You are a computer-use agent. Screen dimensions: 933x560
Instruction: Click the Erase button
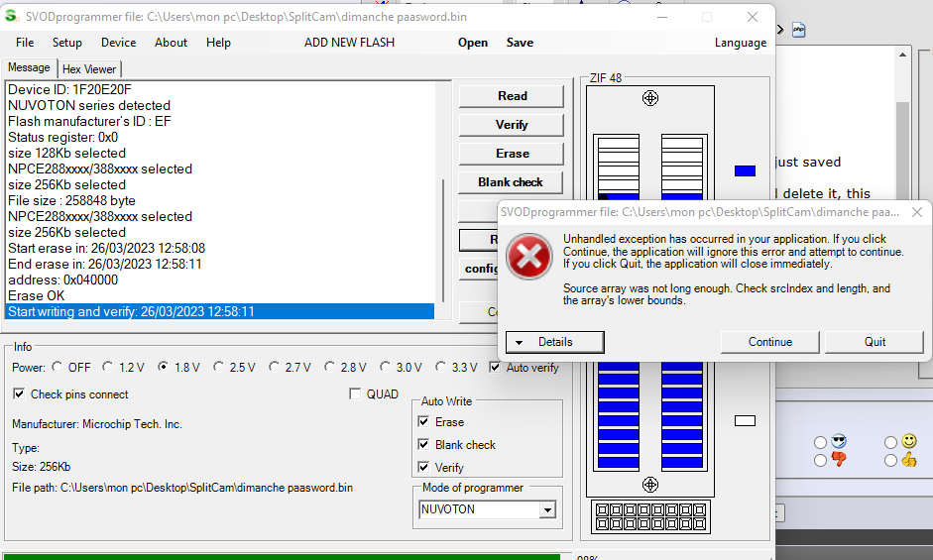click(512, 154)
